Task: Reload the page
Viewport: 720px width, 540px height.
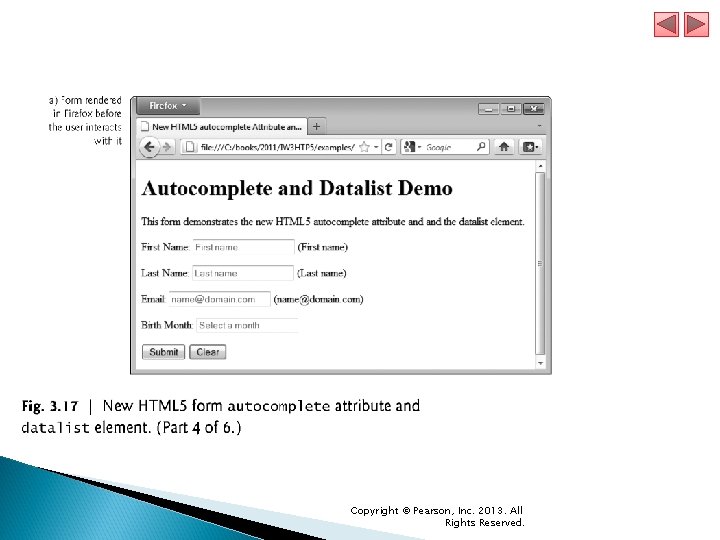Action: tap(388, 147)
